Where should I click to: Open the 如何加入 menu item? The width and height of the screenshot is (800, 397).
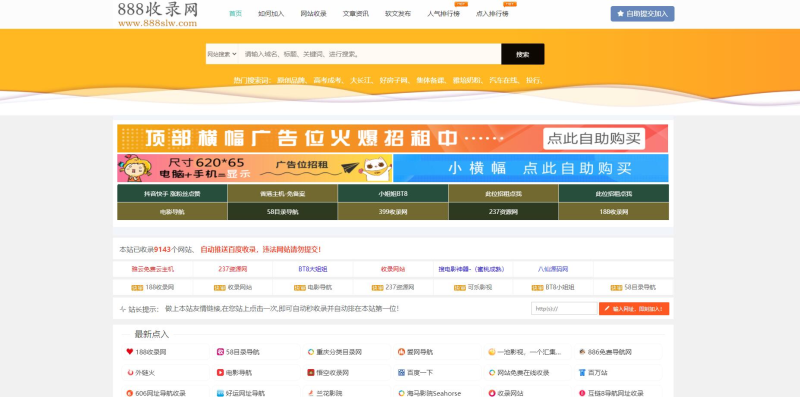[x=271, y=14]
